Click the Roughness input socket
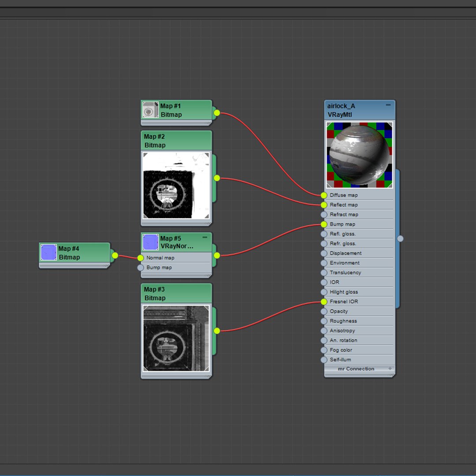Screen dimensions: 476x476 click(x=324, y=321)
